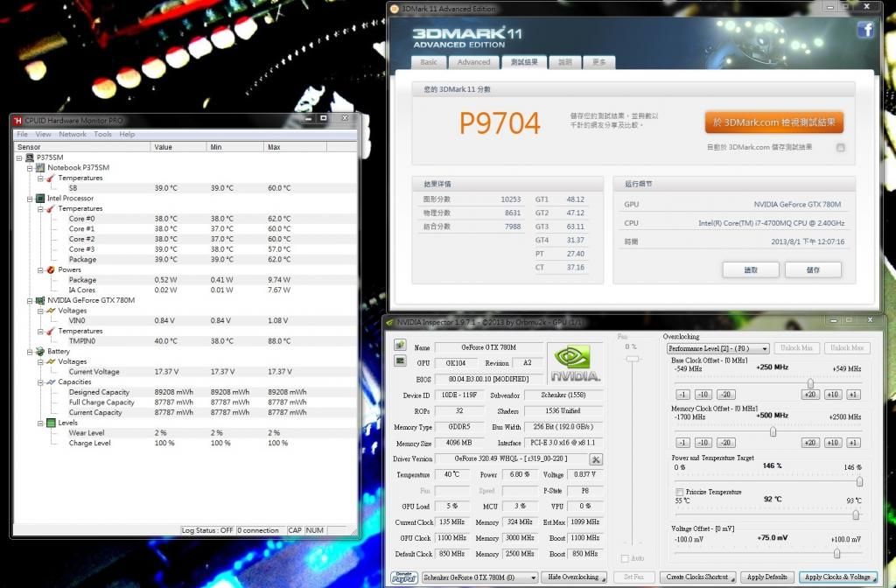Collapse the P375SM root node

[x=19, y=157]
